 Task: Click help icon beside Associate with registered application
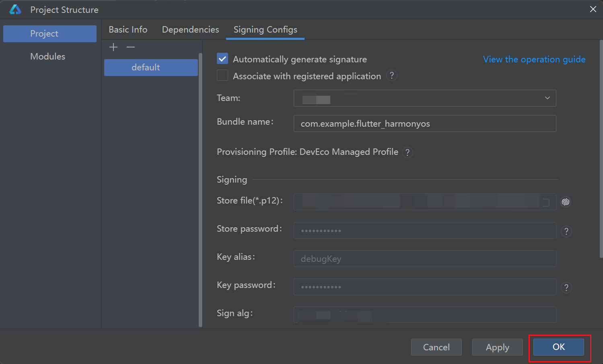point(391,76)
